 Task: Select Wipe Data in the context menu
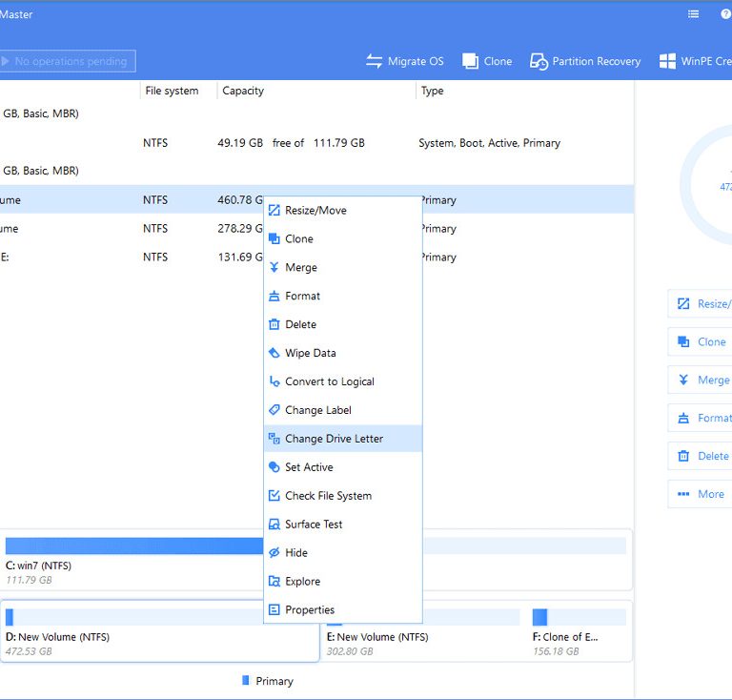pyautogui.click(x=343, y=353)
